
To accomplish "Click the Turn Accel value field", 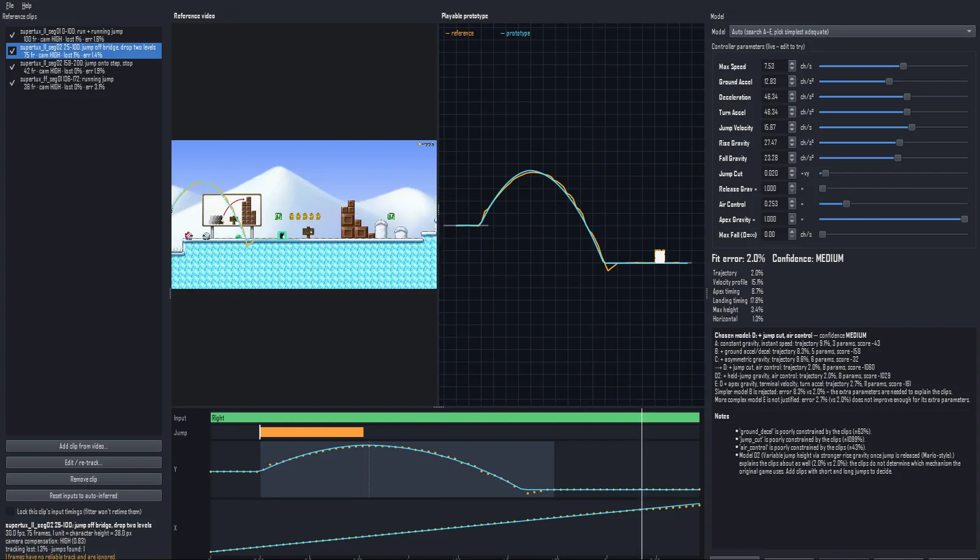I will [775, 112].
